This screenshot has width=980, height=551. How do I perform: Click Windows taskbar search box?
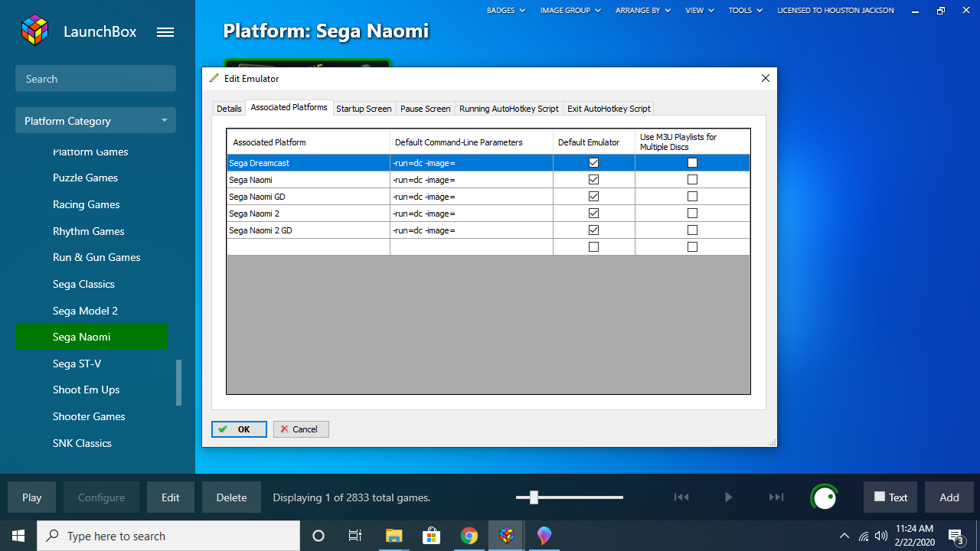tap(168, 536)
